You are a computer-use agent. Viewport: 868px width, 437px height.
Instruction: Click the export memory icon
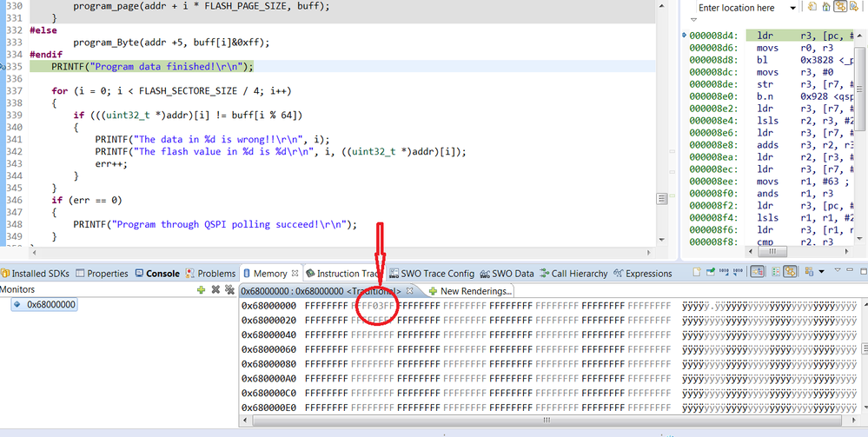click(738, 272)
